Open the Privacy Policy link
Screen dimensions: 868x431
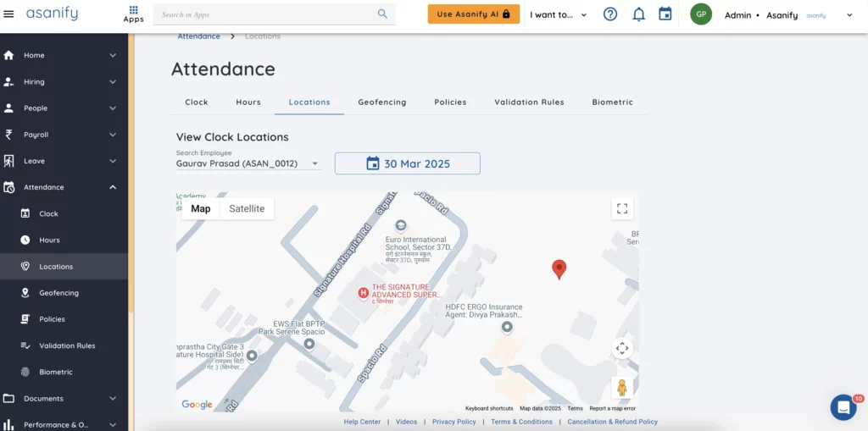[454, 422]
